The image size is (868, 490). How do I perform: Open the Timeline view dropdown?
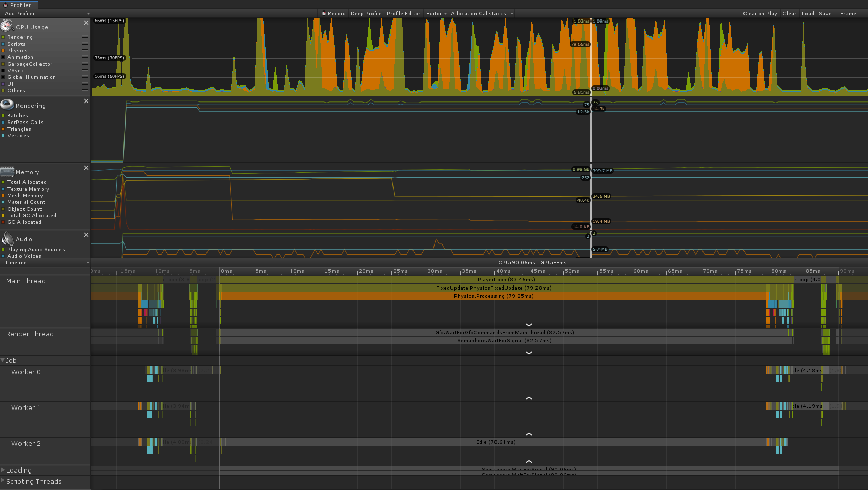(46, 263)
